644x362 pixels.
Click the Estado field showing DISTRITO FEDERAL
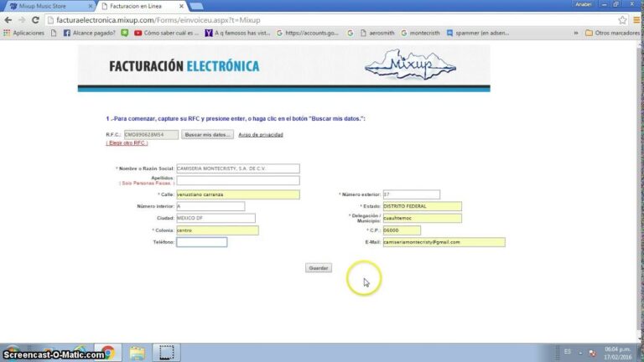click(x=422, y=206)
